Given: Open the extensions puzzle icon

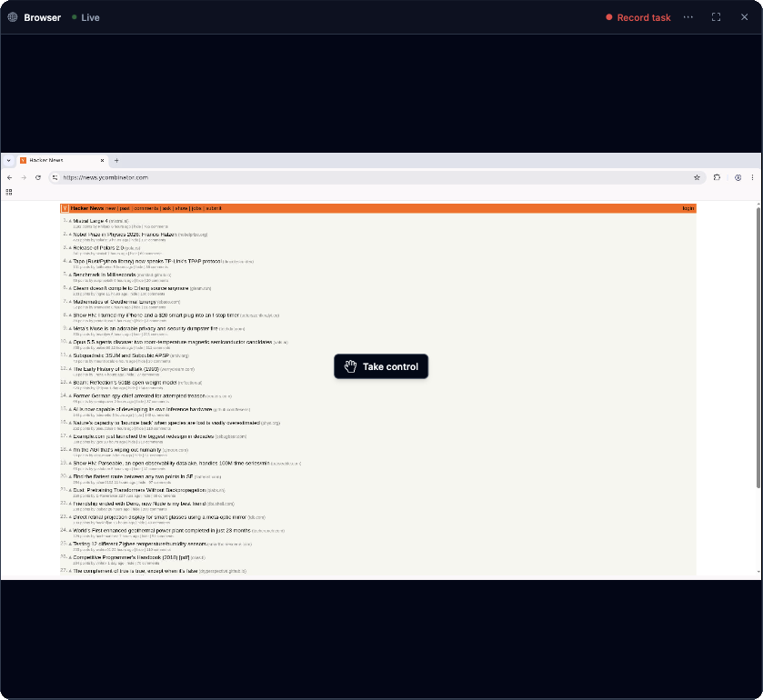Looking at the screenshot, I should pos(717,177).
